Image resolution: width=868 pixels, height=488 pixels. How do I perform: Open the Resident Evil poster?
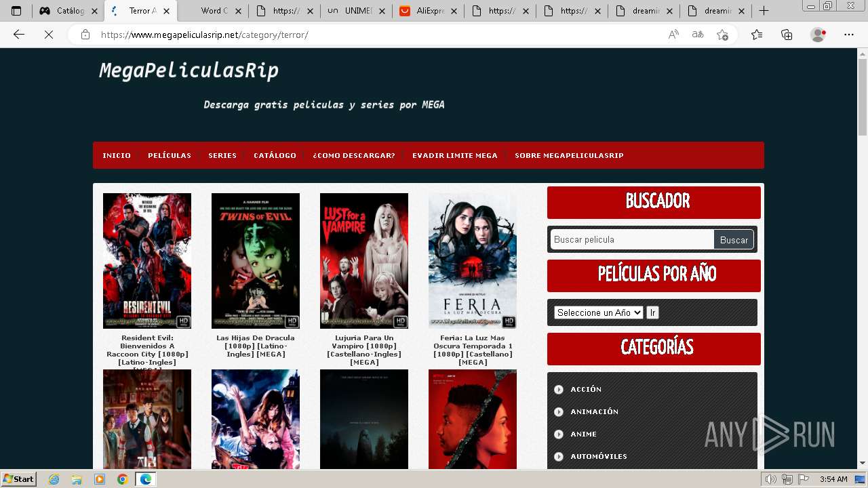pyautogui.click(x=147, y=261)
